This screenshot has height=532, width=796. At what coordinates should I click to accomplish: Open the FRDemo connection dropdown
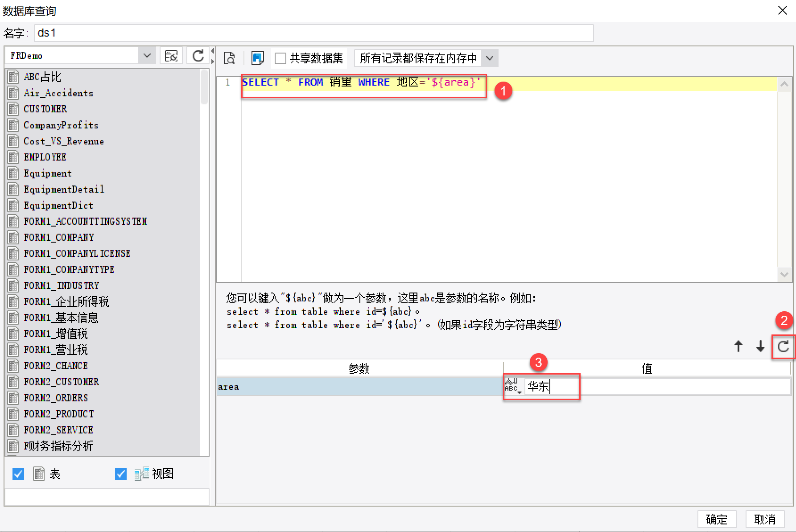(x=147, y=56)
